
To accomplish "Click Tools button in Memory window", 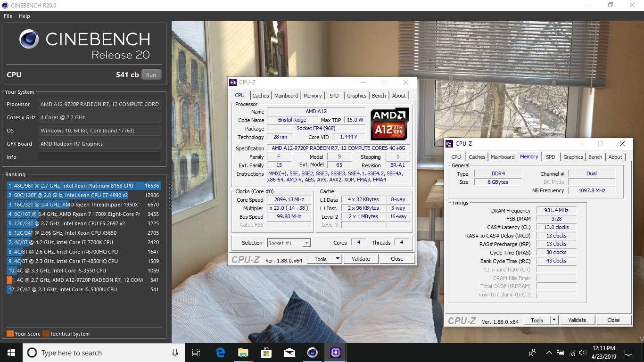I will click(537, 320).
